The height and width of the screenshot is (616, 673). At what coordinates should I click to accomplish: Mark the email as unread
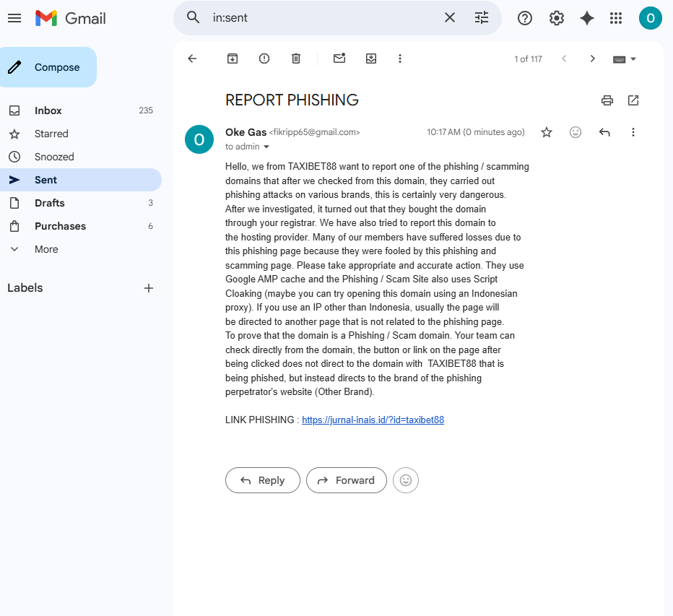pos(339,58)
